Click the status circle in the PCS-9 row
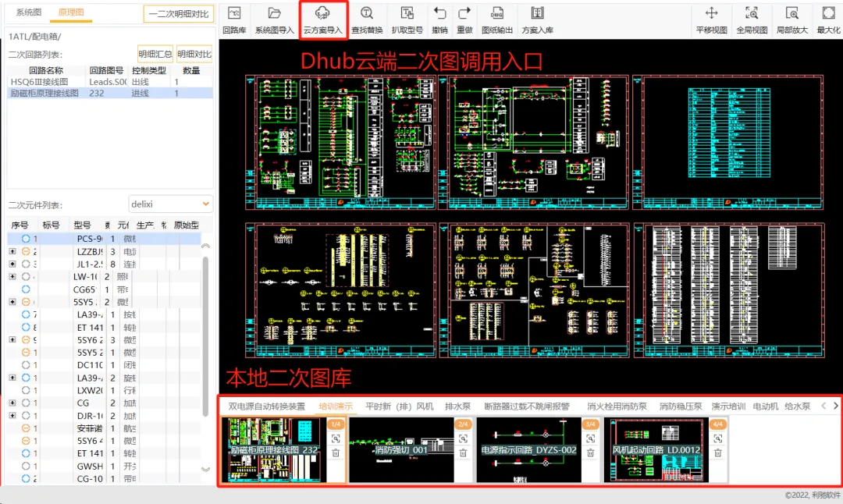 (26, 239)
